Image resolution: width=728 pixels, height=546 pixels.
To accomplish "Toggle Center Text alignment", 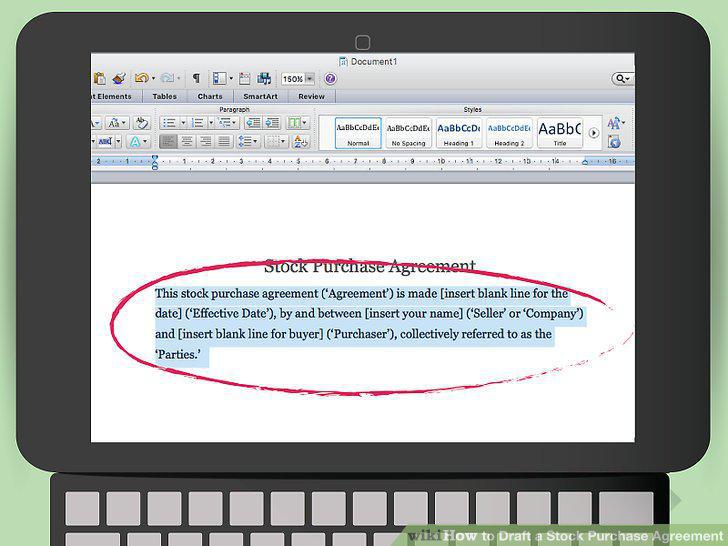I will point(187,141).
